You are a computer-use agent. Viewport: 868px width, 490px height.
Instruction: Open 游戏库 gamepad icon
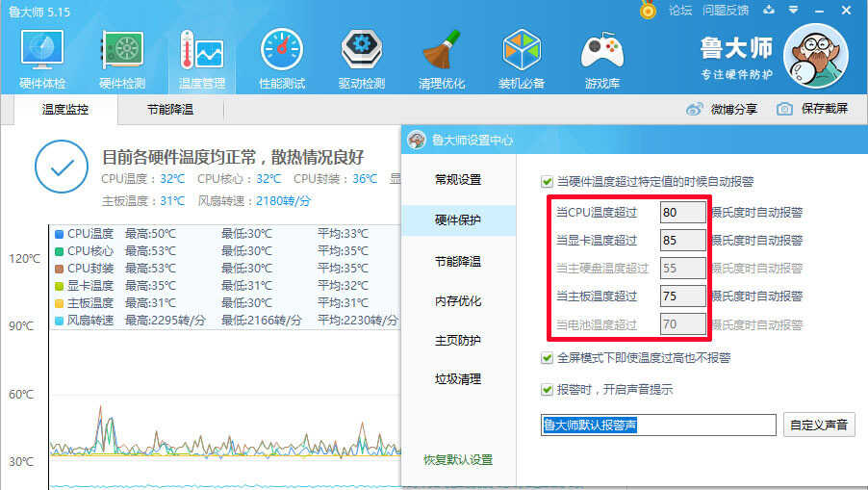pyautogui.click(x=601, y=50)
